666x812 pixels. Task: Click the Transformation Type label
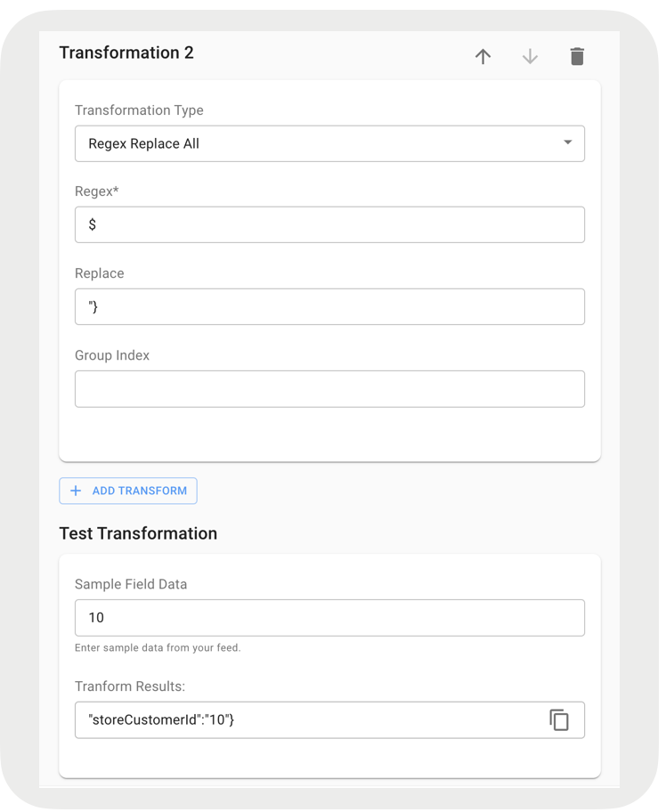[139, 110]
